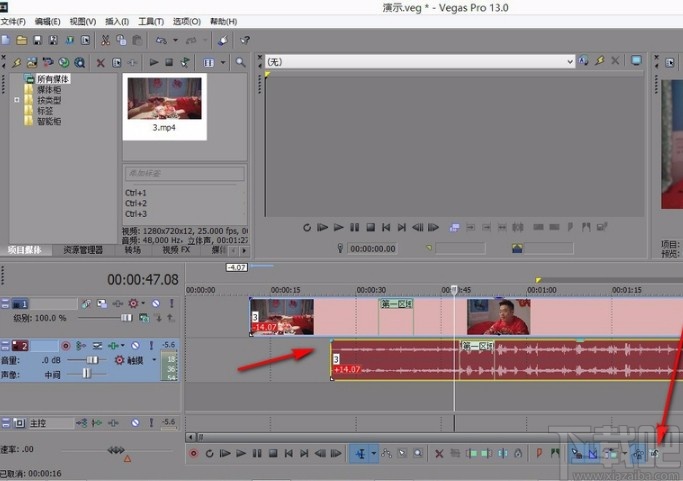Open track motion on video track 1
This screenshot has width=683, height=481.
pos(102,304)
